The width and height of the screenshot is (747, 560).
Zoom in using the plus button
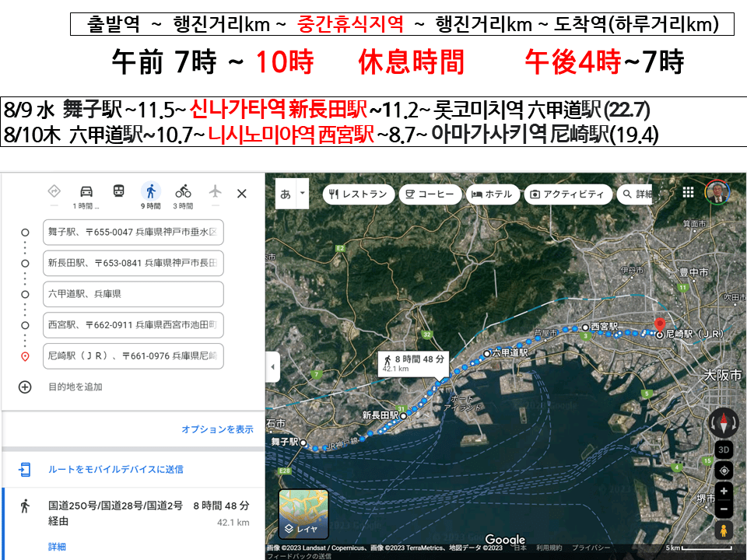click(x=724, y=492)
